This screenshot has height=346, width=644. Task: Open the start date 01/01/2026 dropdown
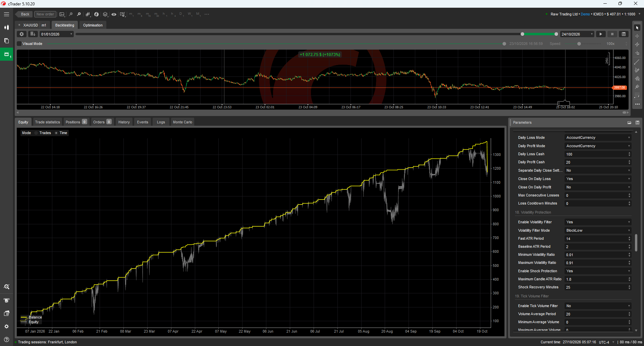(57, 34)
